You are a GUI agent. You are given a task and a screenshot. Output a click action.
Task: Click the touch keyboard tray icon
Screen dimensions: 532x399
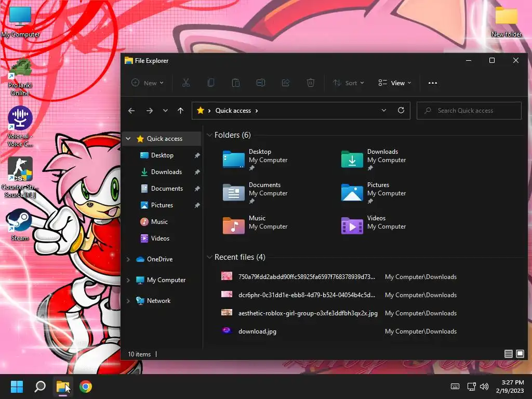click(455, 387)
